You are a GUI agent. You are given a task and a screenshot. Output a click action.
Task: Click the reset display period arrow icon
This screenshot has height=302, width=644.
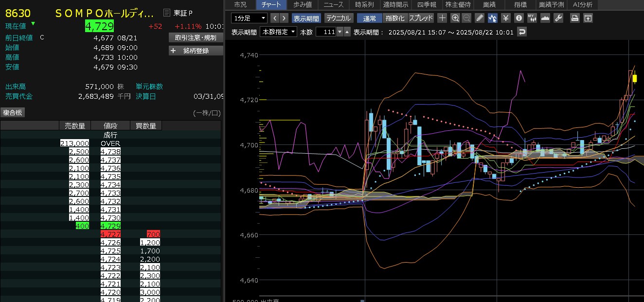pos(522,32)
